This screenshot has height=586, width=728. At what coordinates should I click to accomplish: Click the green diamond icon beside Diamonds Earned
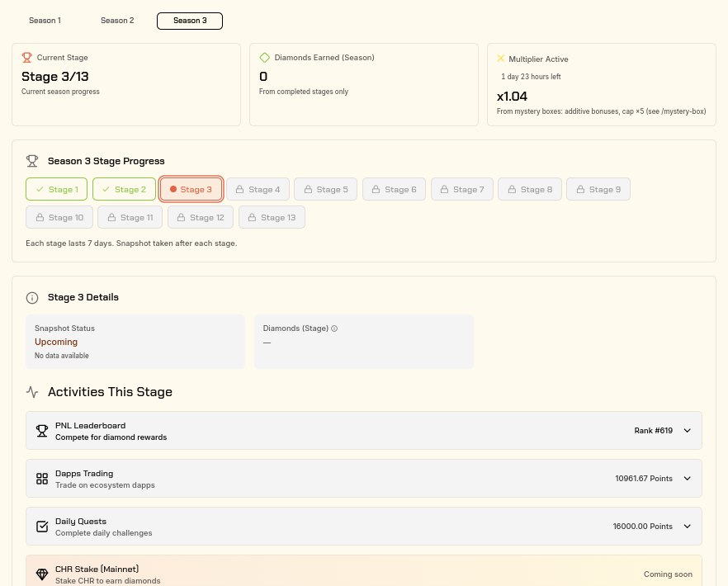click(x=265, y=58)
